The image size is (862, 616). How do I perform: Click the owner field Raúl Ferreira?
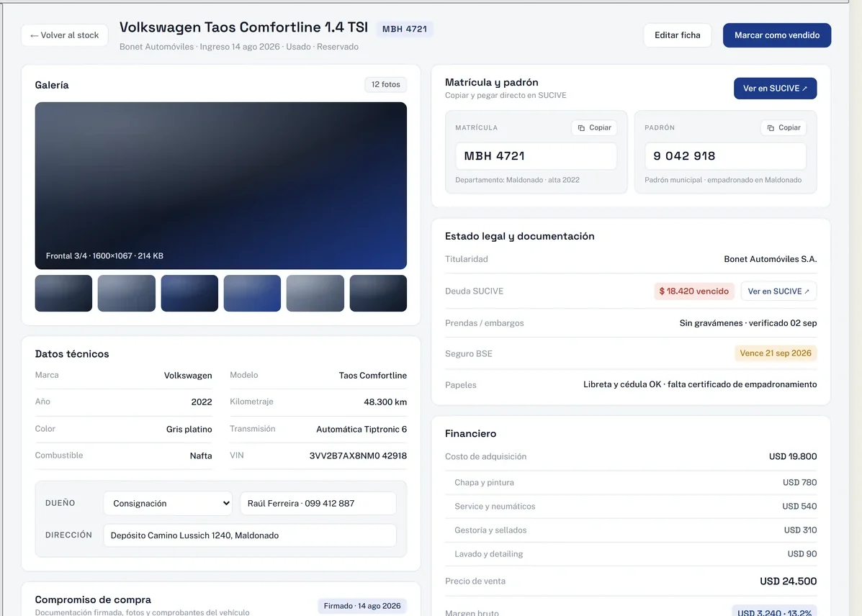pos(318,503)
